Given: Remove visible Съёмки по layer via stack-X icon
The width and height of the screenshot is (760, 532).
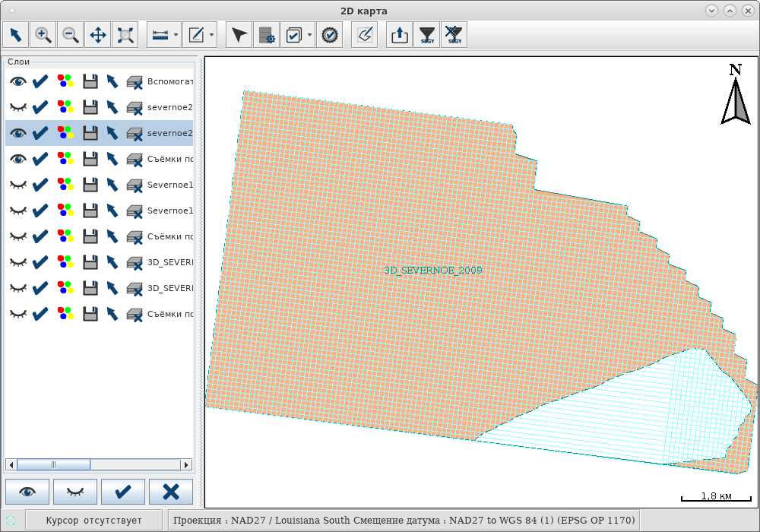Looking at the screenshot, I should point(135,160).
